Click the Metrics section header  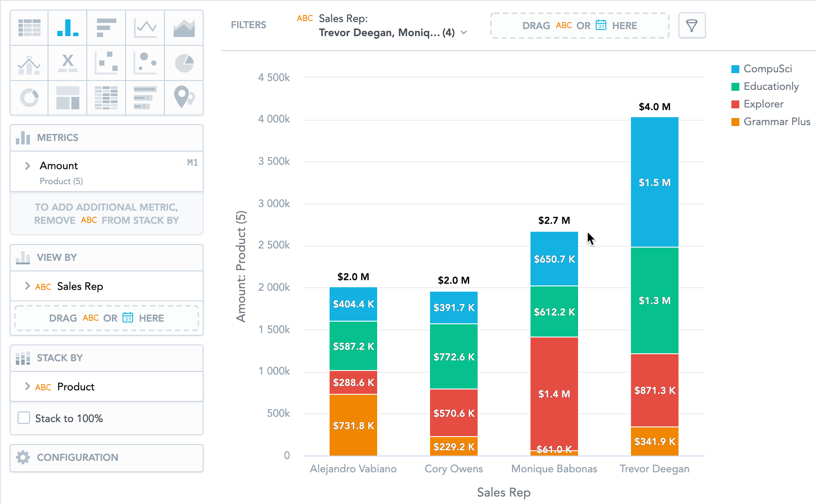[x=107, y=138]
